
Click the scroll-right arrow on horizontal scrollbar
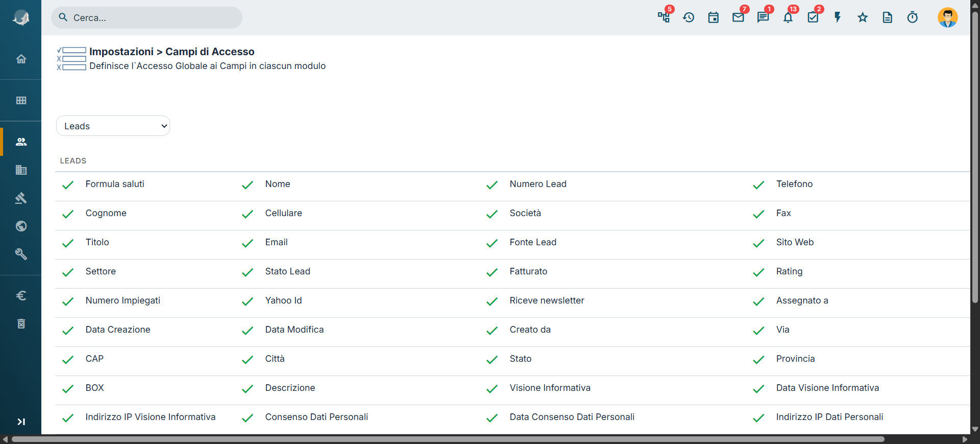(965, 439)
